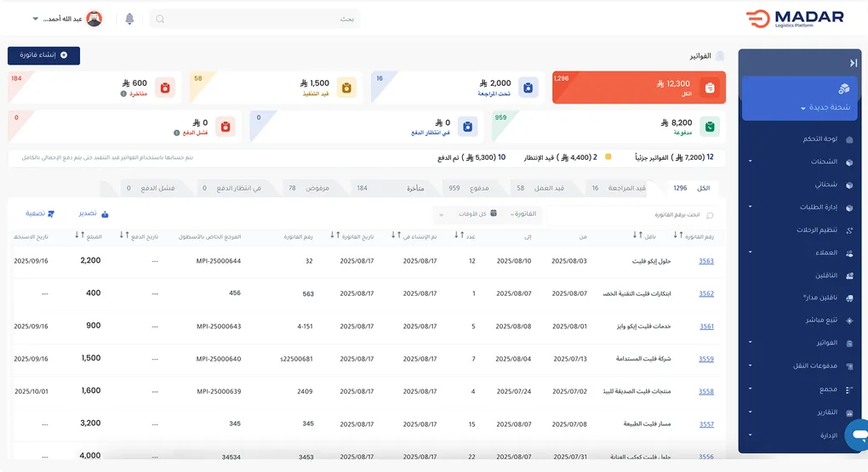Open invoice number 3563 link
This screenshot has width=868, height=472.
[x=706, y=261]
